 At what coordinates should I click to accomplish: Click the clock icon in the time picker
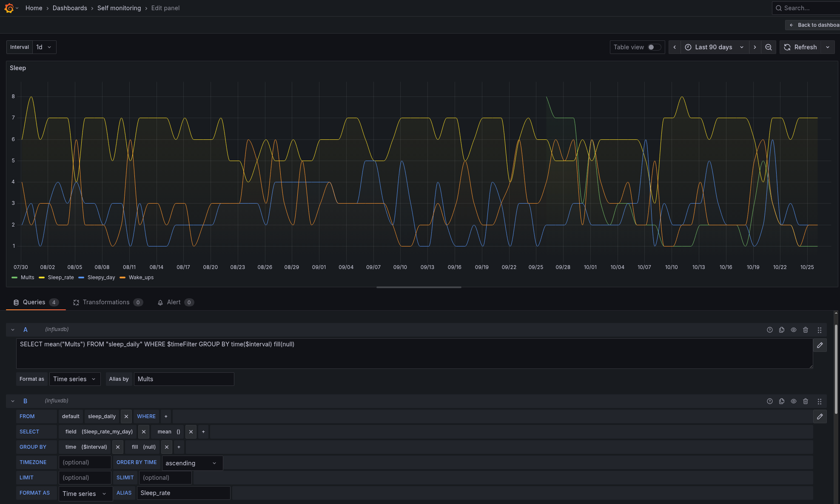click(688, 47)
